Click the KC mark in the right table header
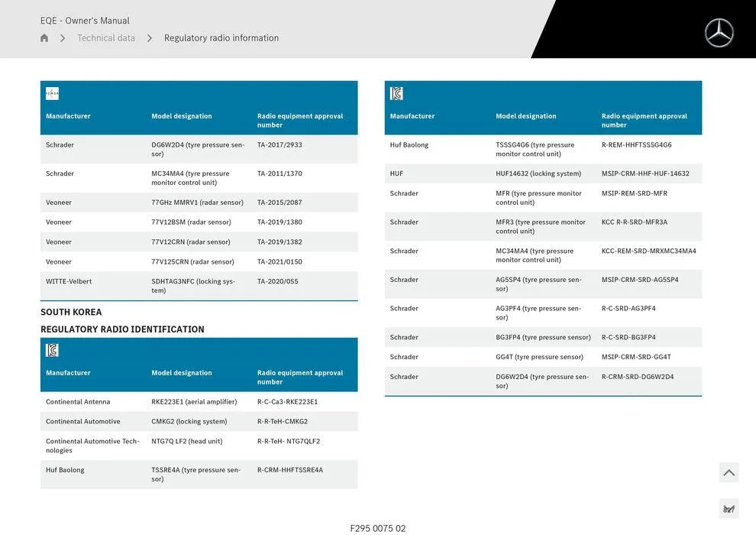This screenshot has width=756, height=535. tap(396, 93)
